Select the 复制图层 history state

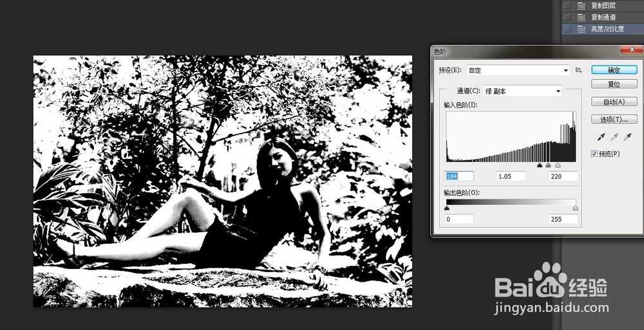coord(603,6)
